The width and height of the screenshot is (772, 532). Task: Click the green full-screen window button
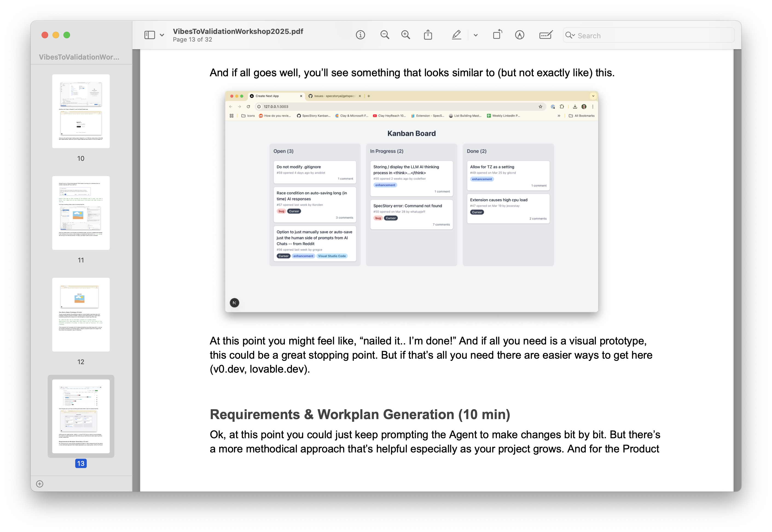(67, 35)
